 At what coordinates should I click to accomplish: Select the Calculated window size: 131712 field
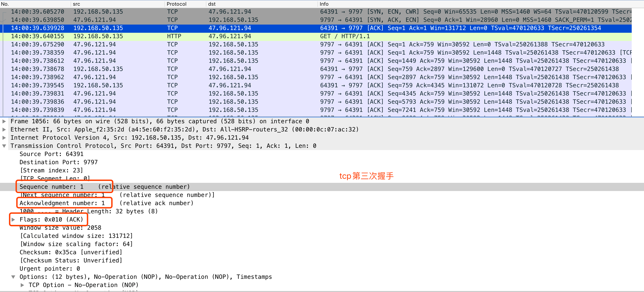pyautogui.click(x=322, y=236)
